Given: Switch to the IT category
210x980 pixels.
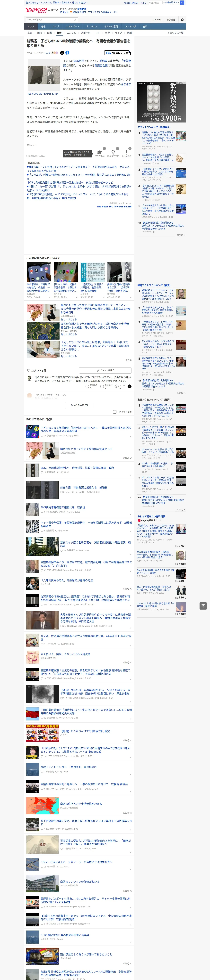Looking at the screenshot, I should 98,33.
